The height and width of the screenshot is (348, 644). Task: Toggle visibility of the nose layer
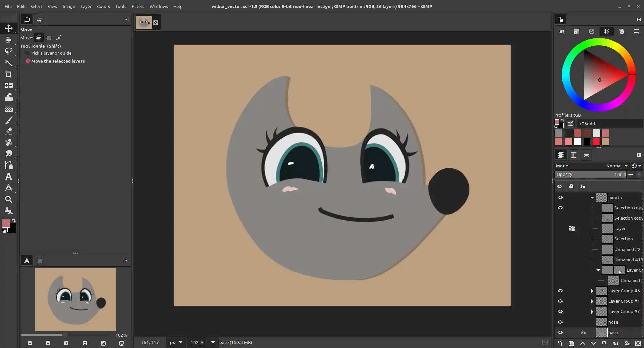click(561, 322)
